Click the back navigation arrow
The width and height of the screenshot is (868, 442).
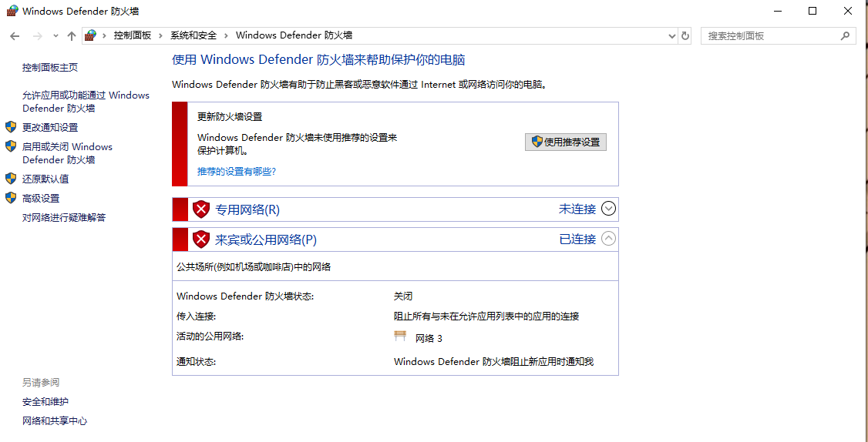15,36
